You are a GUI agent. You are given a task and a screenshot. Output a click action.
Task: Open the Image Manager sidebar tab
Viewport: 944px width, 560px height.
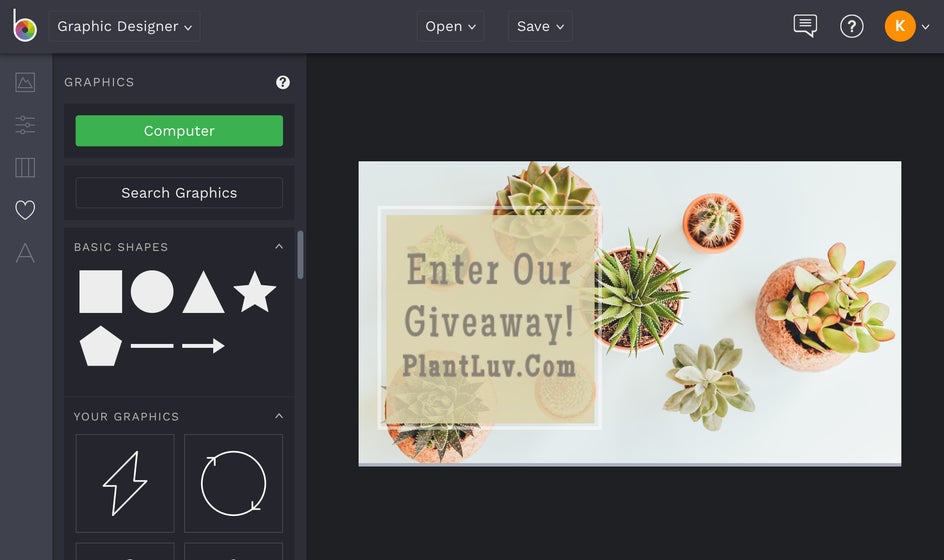25,82
